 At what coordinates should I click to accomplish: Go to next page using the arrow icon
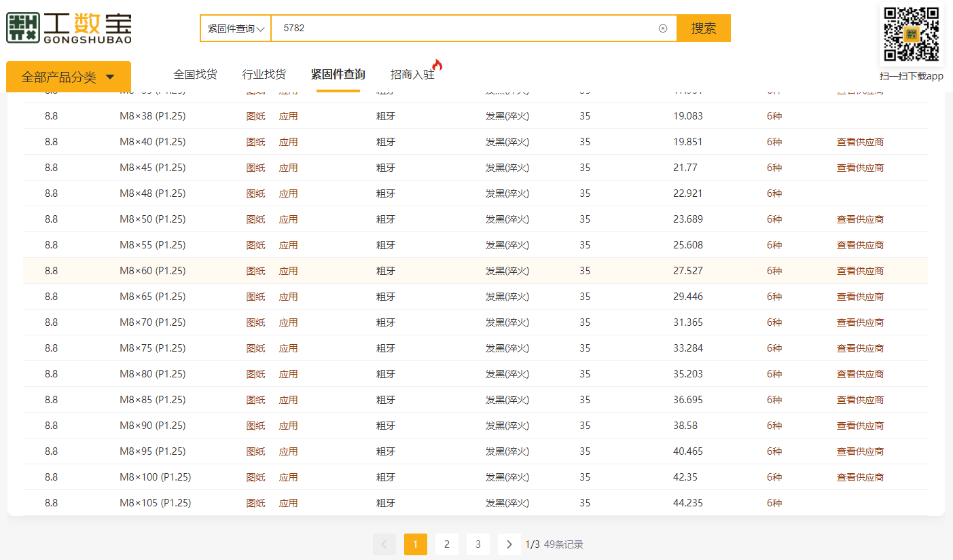(509, 544)
